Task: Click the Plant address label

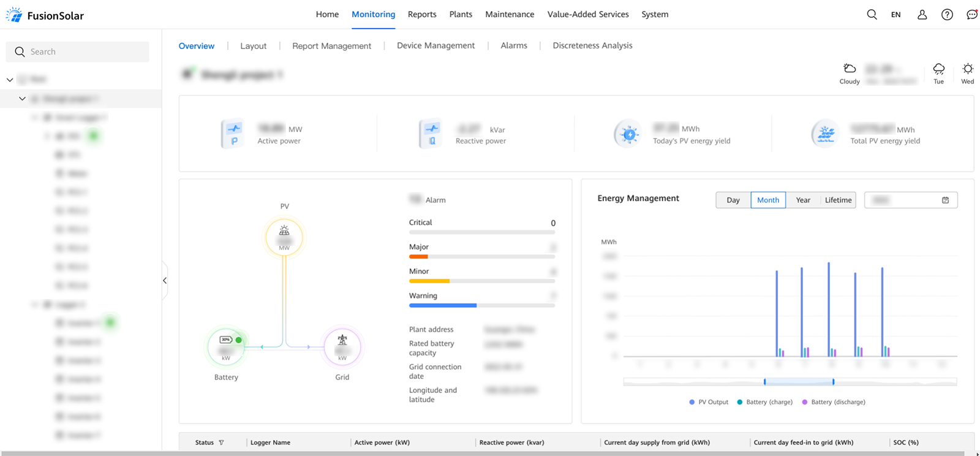Action: coord(431,330)
